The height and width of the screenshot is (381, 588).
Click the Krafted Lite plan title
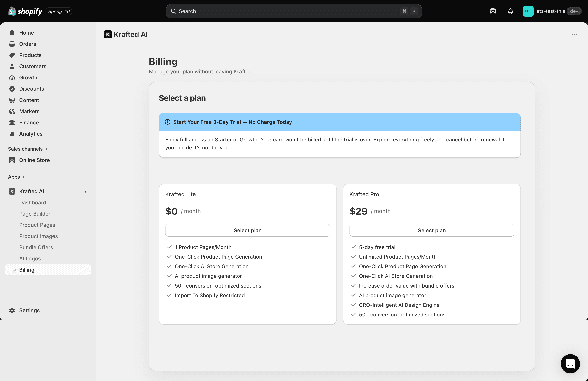click(180, 194)
